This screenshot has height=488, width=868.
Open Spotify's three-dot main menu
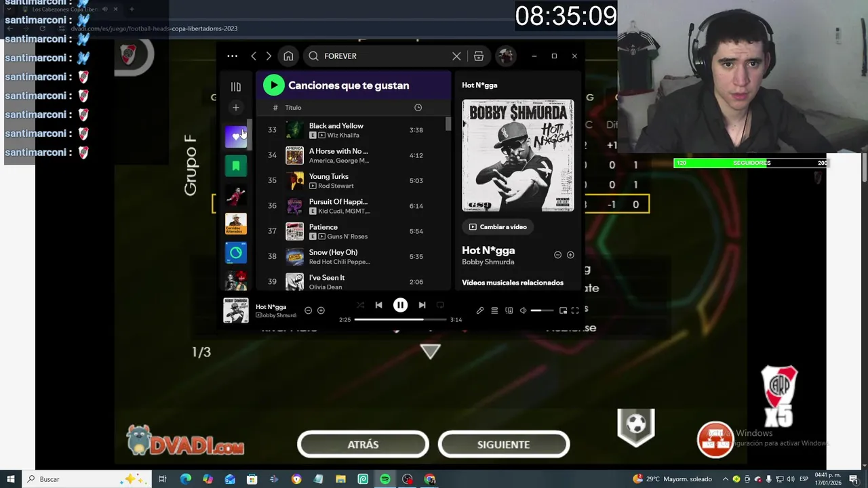(232, 56)
